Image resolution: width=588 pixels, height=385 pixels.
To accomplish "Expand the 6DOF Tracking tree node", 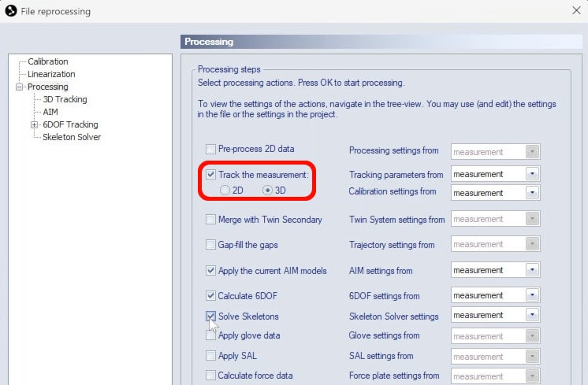I will pyautogui.click(x=35, y=124).
